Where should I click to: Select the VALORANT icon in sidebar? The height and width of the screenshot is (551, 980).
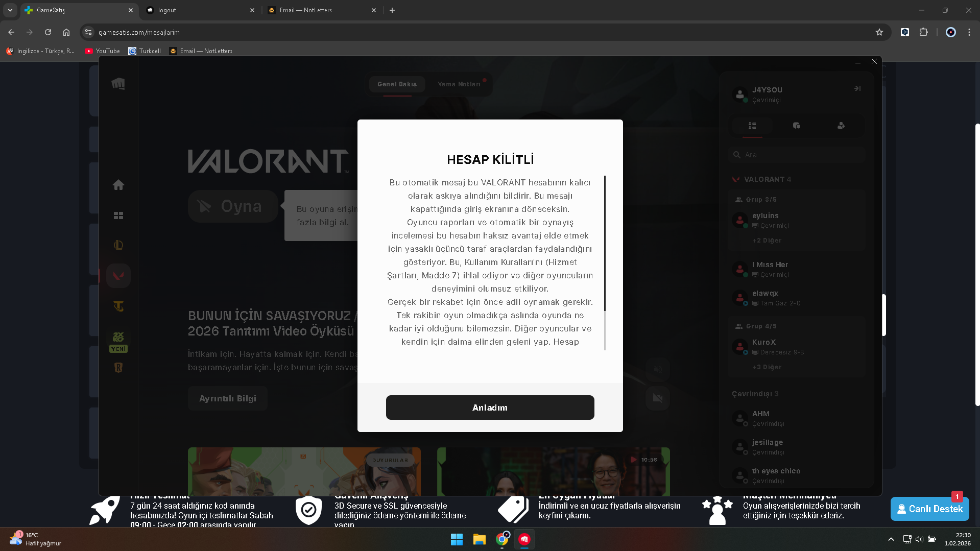[x=118, y=276]
